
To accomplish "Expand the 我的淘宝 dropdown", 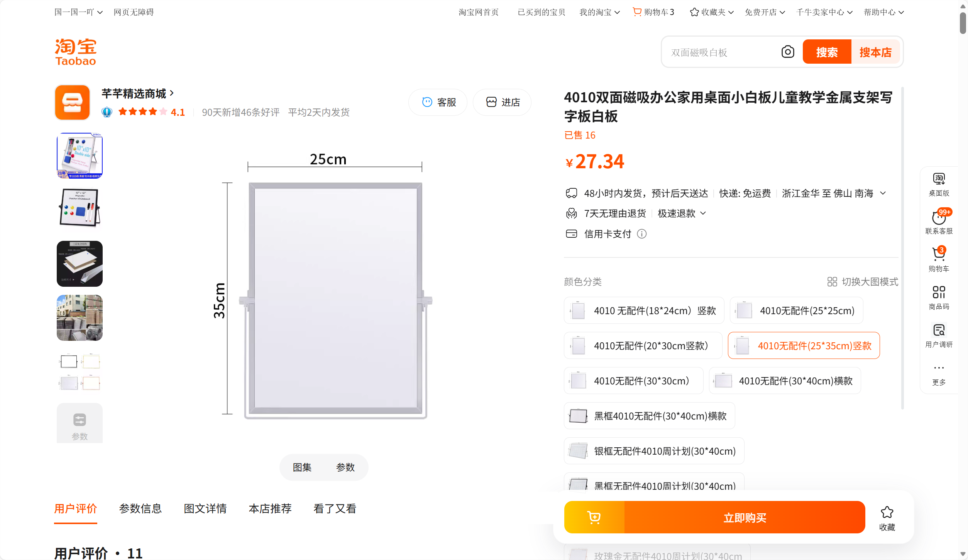I will tap(599, 12).
